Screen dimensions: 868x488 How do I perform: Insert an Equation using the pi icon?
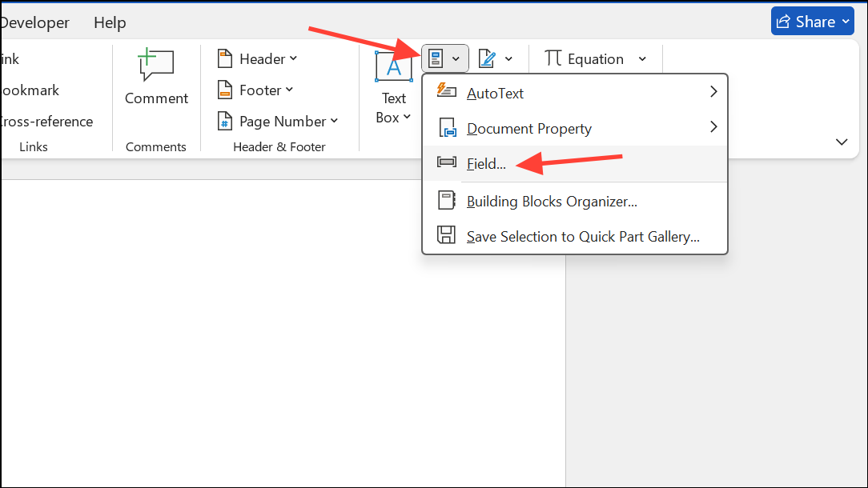[553, 58]
